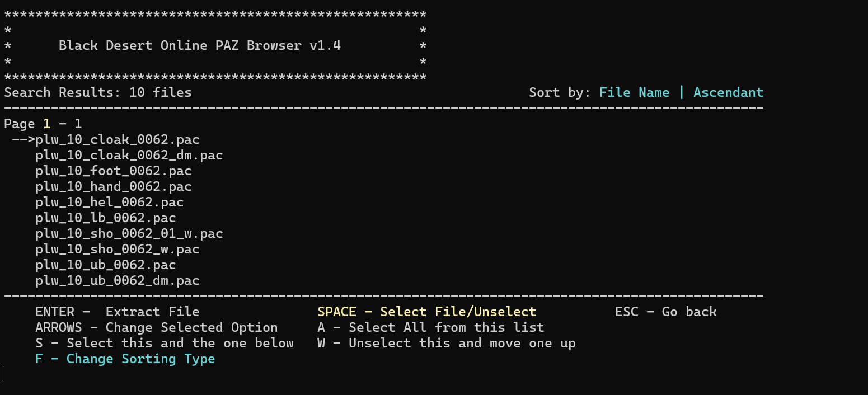
Task: Choose plw_10_ub_0062_dm.pac at list bottom
Action: tap(118, 280)
